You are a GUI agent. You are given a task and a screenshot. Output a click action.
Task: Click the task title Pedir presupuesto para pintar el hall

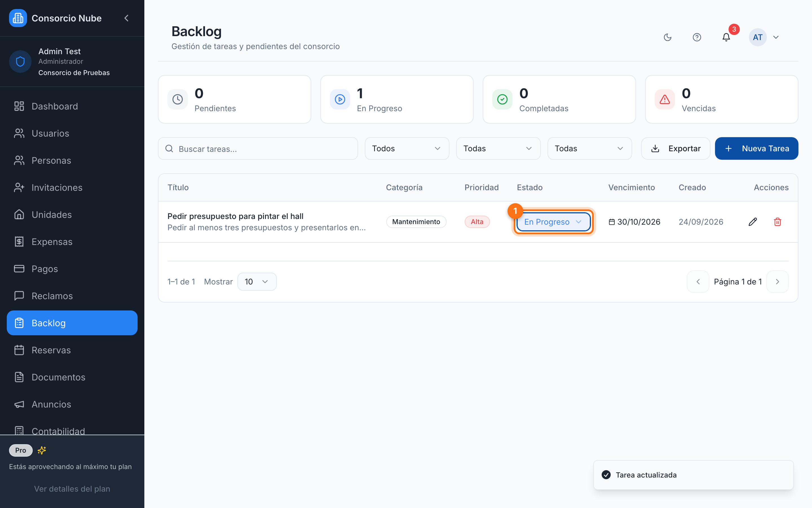click(x=235, y=216)
